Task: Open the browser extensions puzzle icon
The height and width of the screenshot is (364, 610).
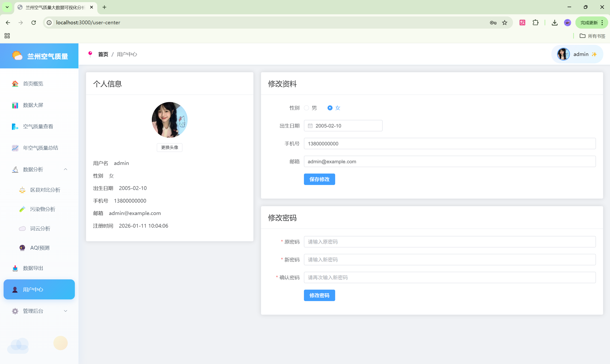Action: (x=535, y=23)
